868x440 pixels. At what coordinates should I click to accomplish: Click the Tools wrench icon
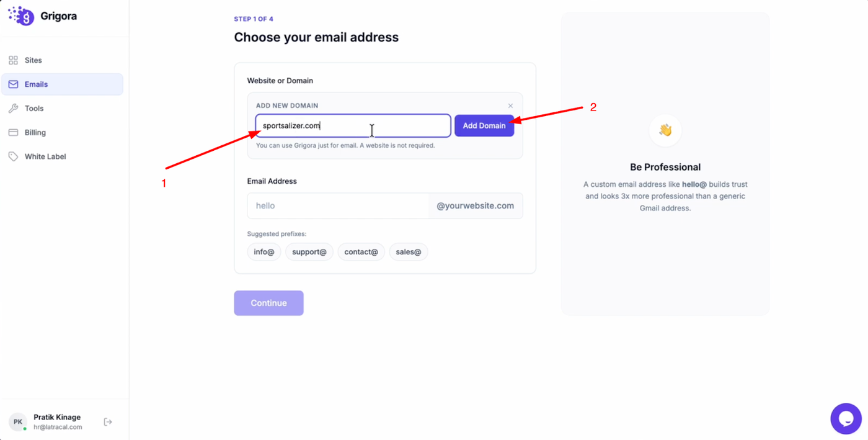click(x=13, y=109)
